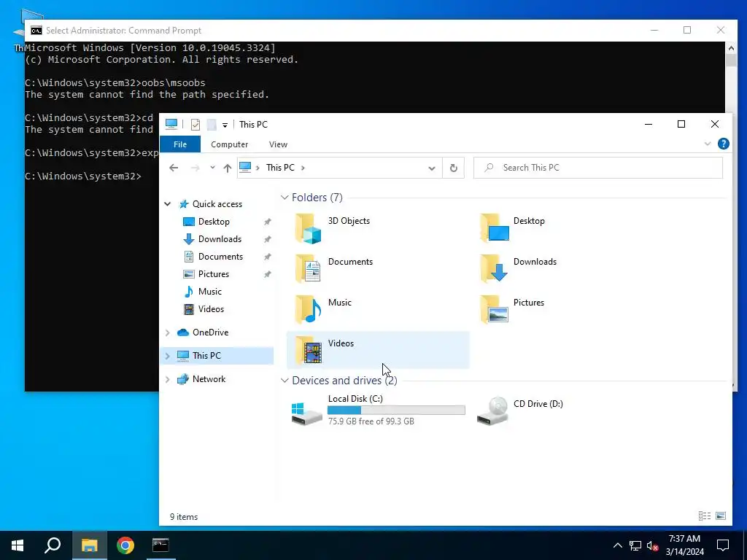Screen dimensions: 747x560
Task: Select the Videos folder in Folders group
Action: tap(378, 350)
